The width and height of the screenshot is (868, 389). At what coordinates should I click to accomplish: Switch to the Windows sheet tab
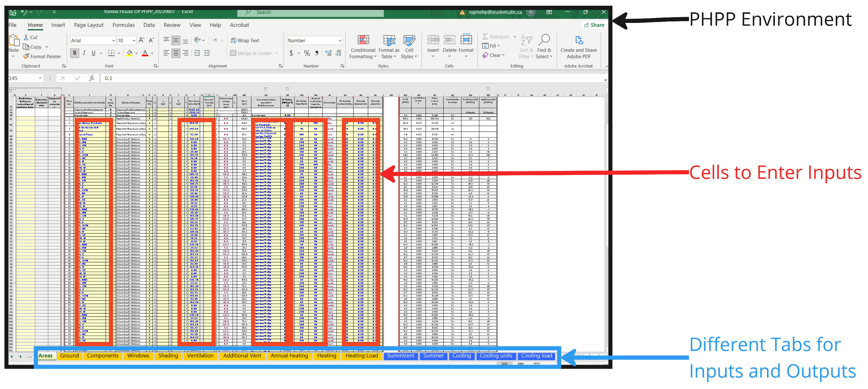[x=138, y=355]
